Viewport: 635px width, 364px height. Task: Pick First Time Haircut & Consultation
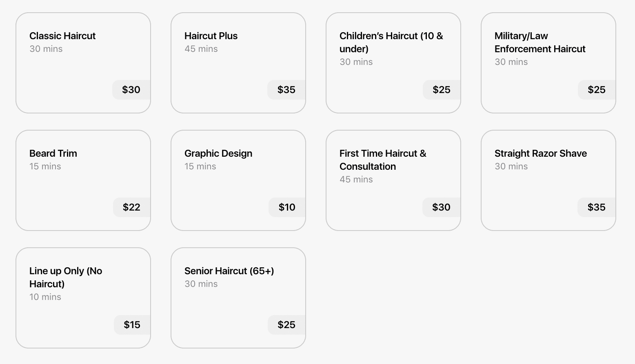tap(393, 180)
